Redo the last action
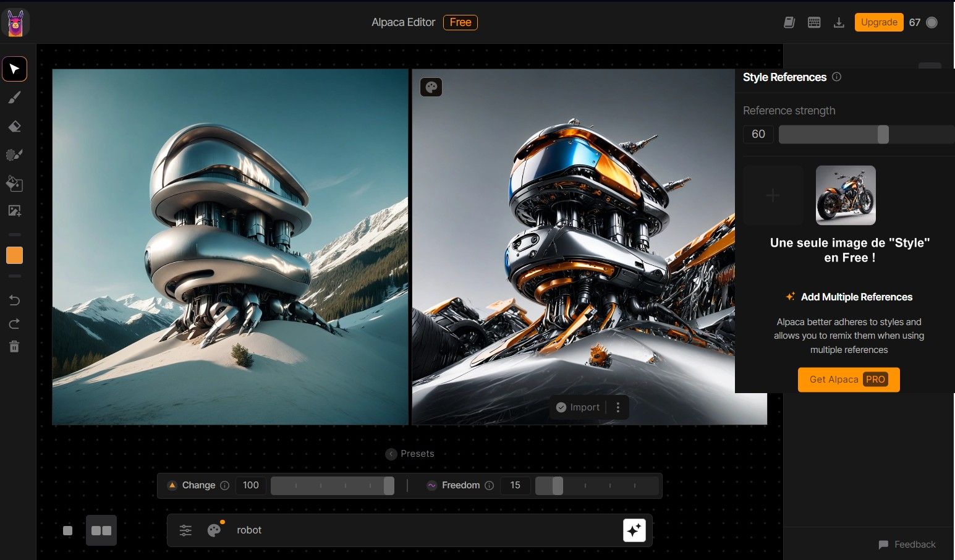Image resolution: width=955 pixels, height=560 pixels. (x=14, y=324)
